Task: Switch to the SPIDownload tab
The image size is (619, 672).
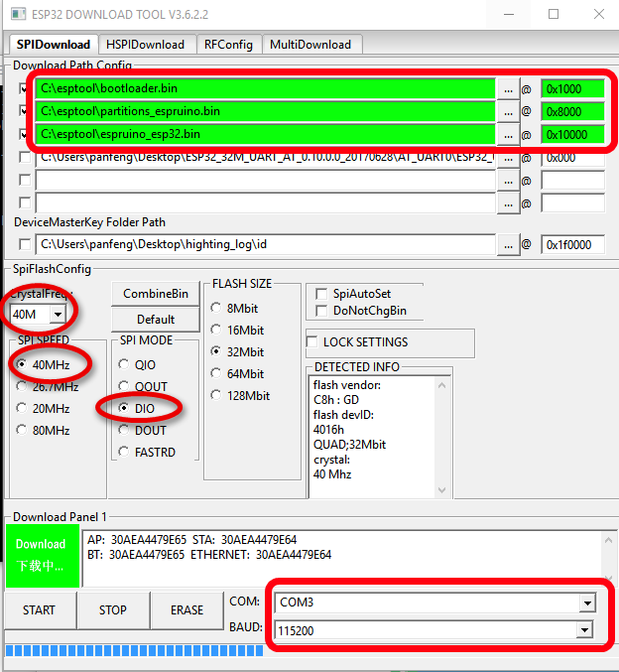Action: coord(54,44)
